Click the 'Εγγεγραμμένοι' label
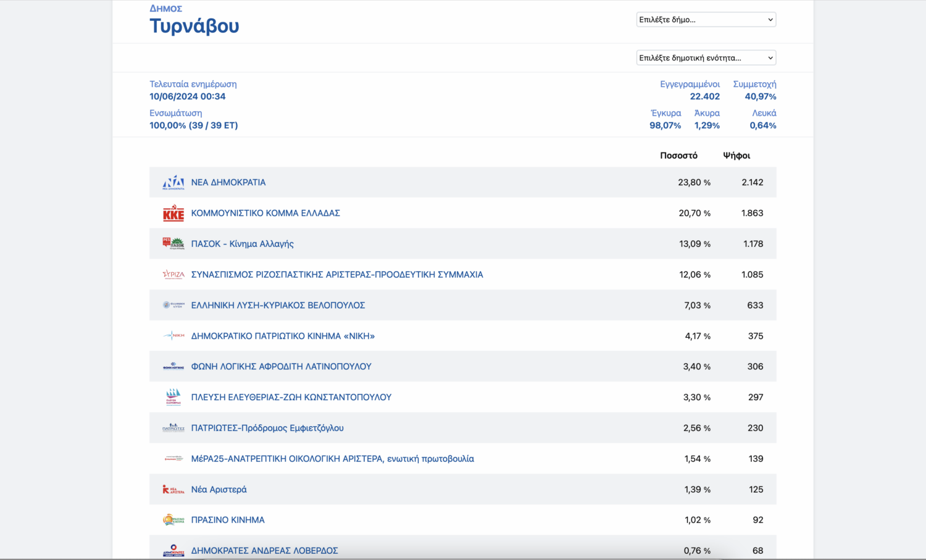926x560 pixels. click(x=690, y=84)
